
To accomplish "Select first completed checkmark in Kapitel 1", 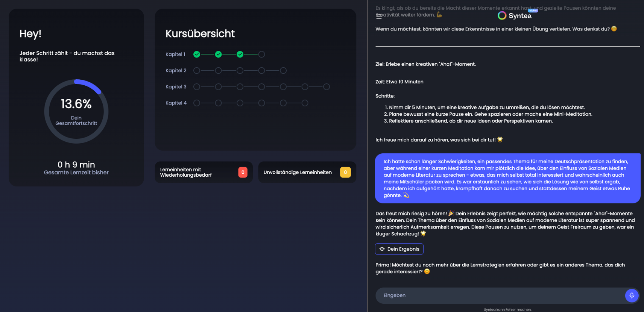I will coord(197,55).
